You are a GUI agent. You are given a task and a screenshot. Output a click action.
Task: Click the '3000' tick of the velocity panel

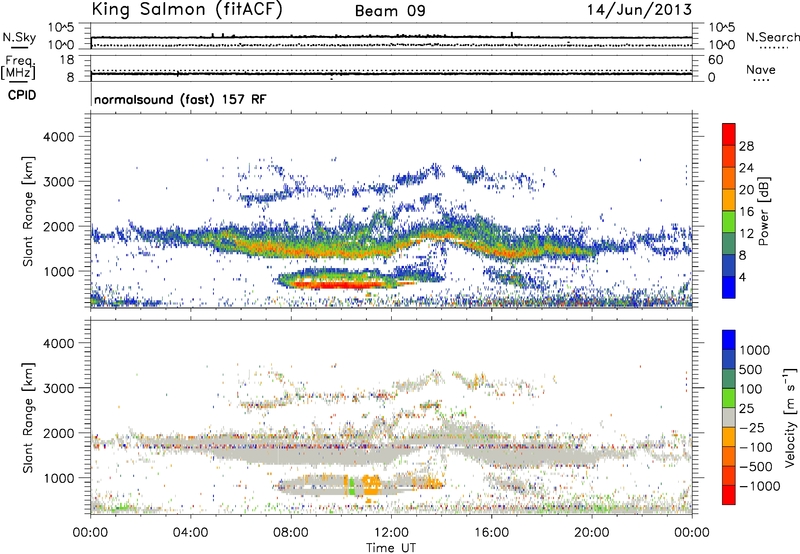(x=58, y=388)
